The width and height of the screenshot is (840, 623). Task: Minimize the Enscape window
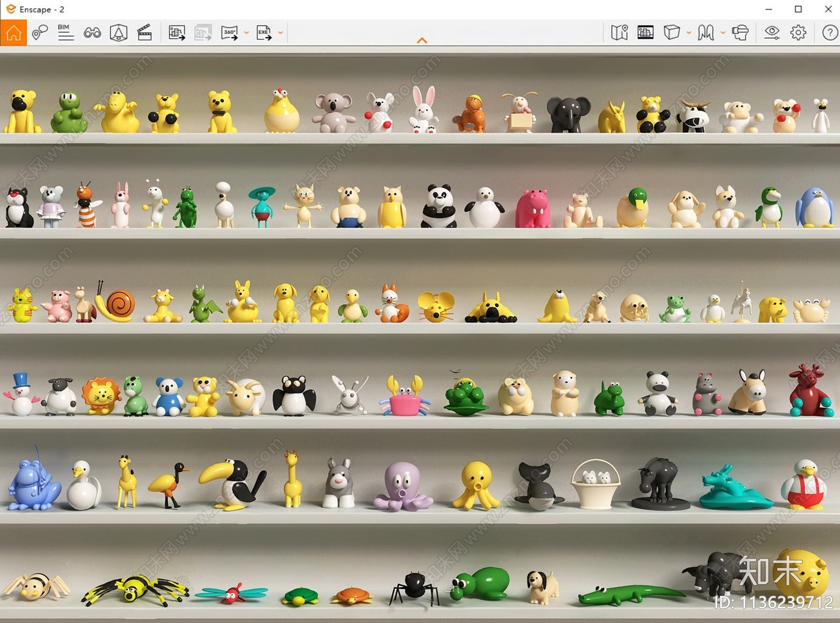point(769,9)
